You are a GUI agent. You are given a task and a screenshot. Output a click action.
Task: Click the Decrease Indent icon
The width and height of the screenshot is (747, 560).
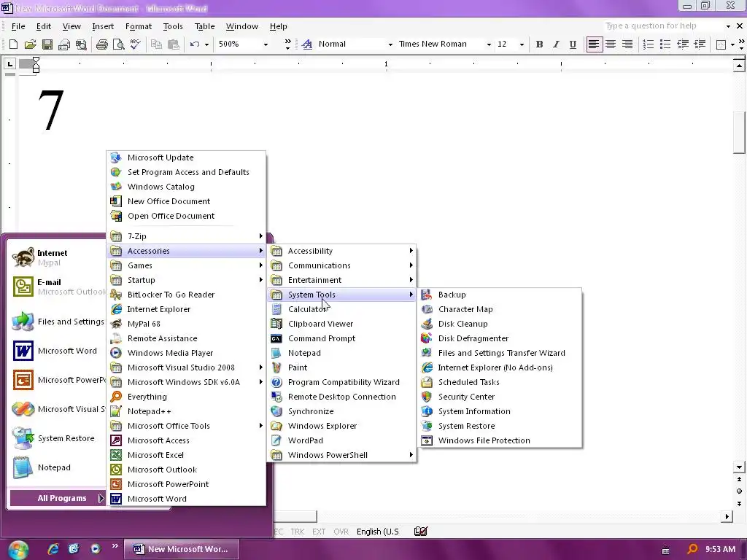pos(682,44)
